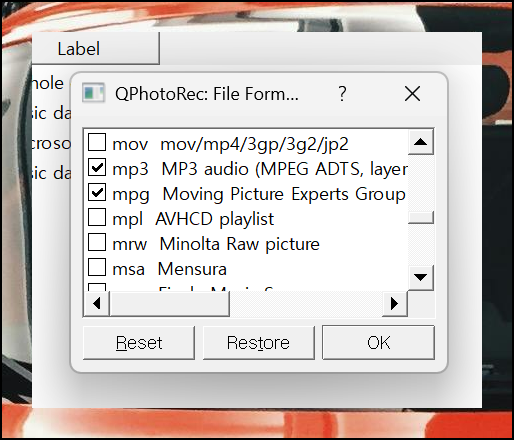Viewport: 514px width, 440px height.
Task: Confirm file formats with OK
Action: click(378, 343)
